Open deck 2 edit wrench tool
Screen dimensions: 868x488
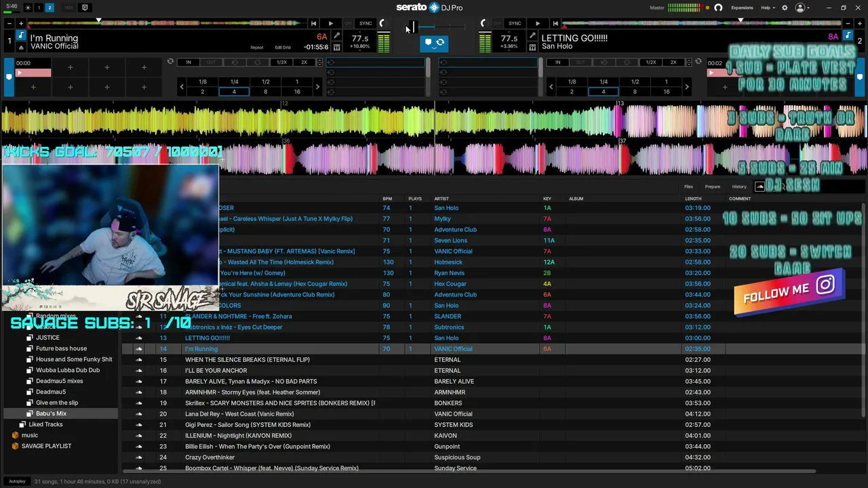coord(532,36)
